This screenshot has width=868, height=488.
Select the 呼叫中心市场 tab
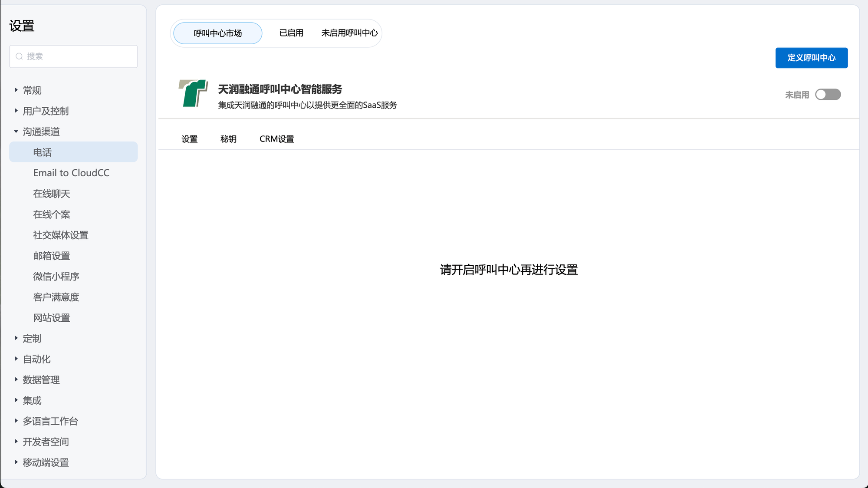point(217,33)
